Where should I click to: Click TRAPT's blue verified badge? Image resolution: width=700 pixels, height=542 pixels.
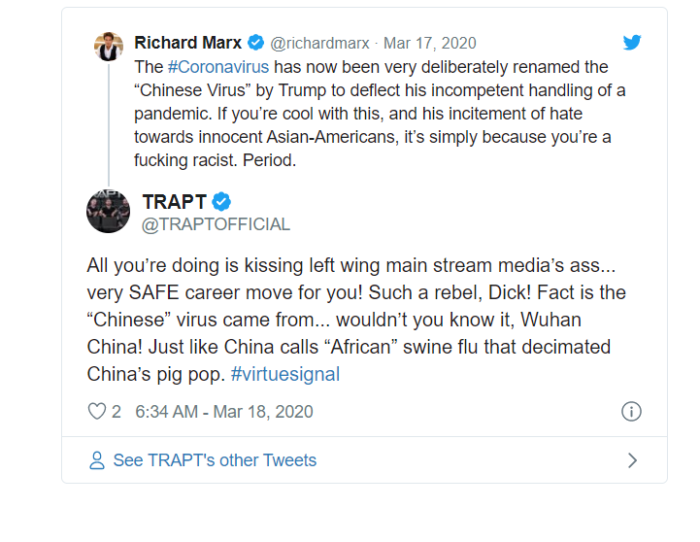click(x=221, y=201)
